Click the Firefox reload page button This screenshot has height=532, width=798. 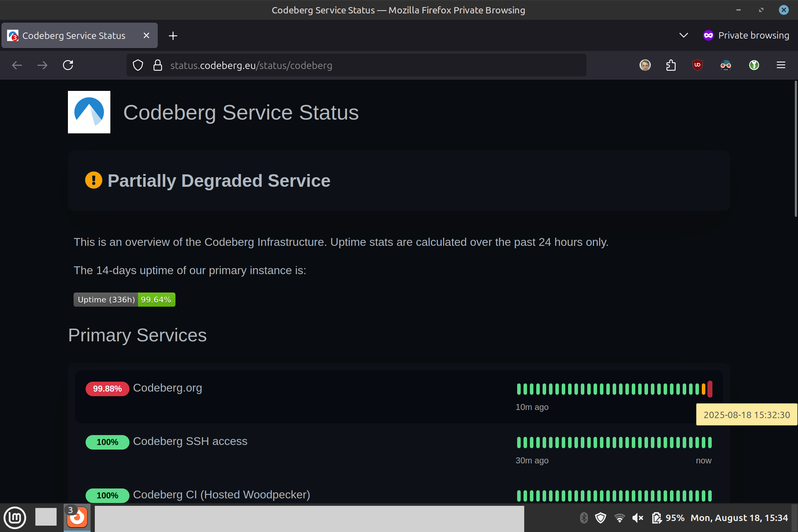(x=68, y=65)
